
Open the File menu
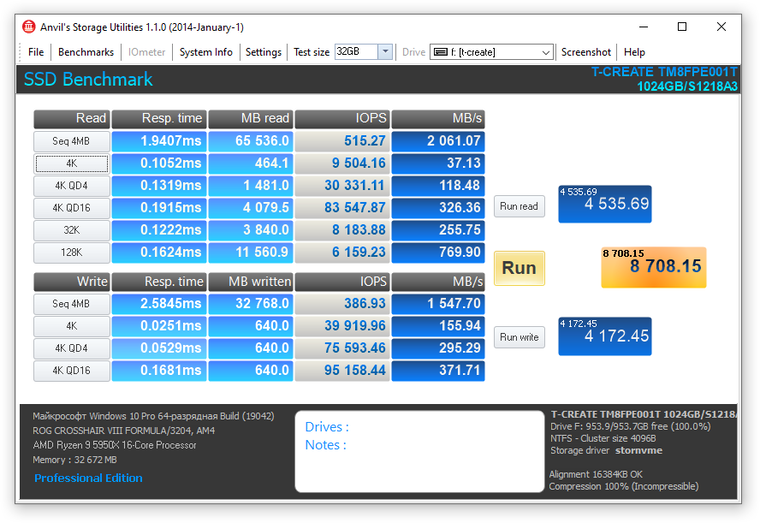pos(36,52)
